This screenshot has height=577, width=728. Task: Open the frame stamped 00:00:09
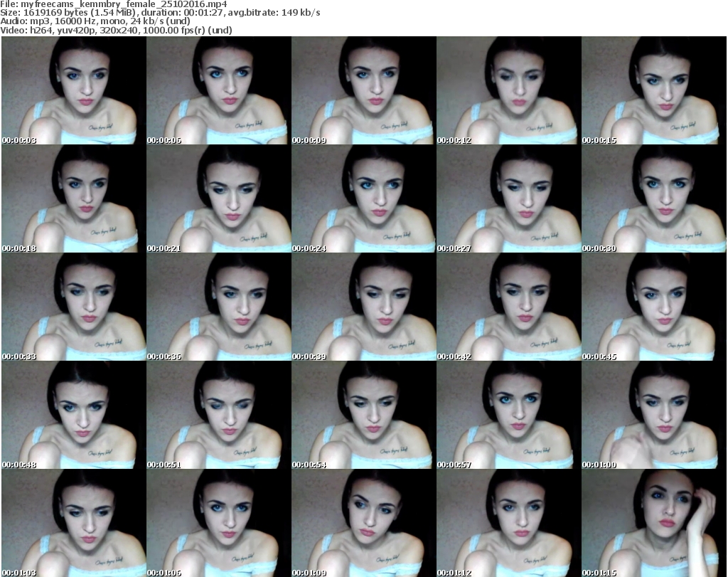pos(363,90)
